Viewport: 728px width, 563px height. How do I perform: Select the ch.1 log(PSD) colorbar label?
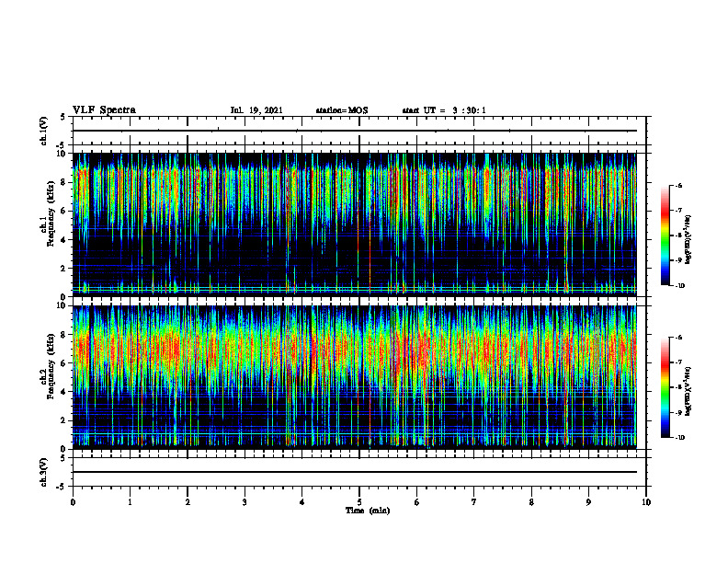point(688,239)
